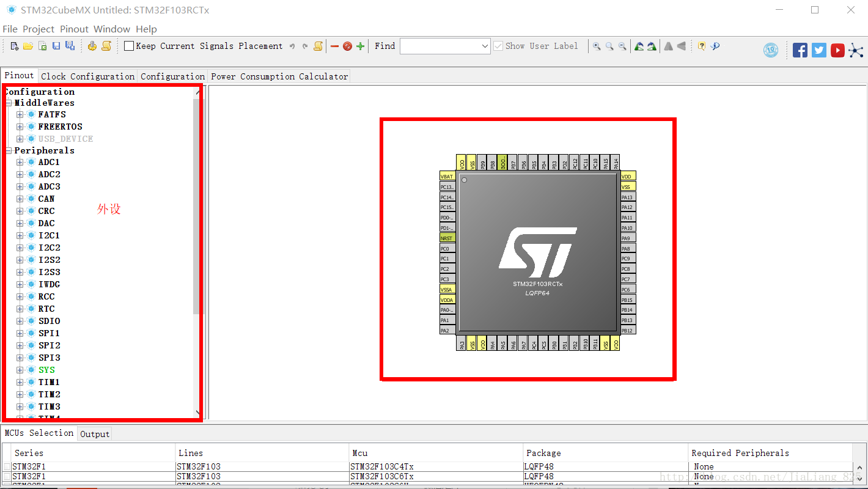Expand the SYS peripheral node
Screen dimensions: 868x489
coord(20,370)
